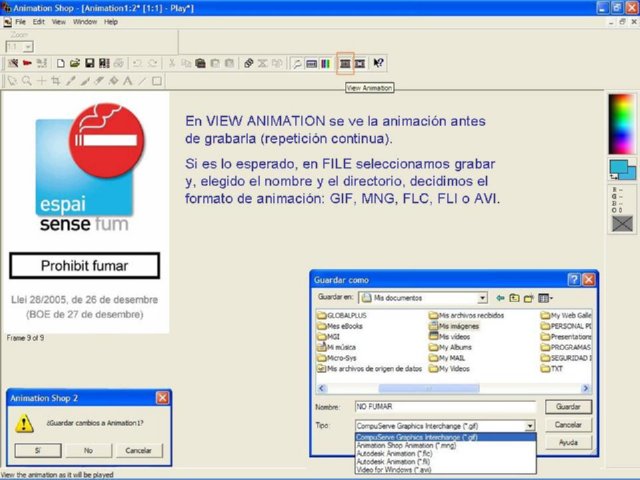Click No in the Animation Shop 2 dialog
This screenshot has height=480, width=640.
pyautogui.click(x=88, y=451)
